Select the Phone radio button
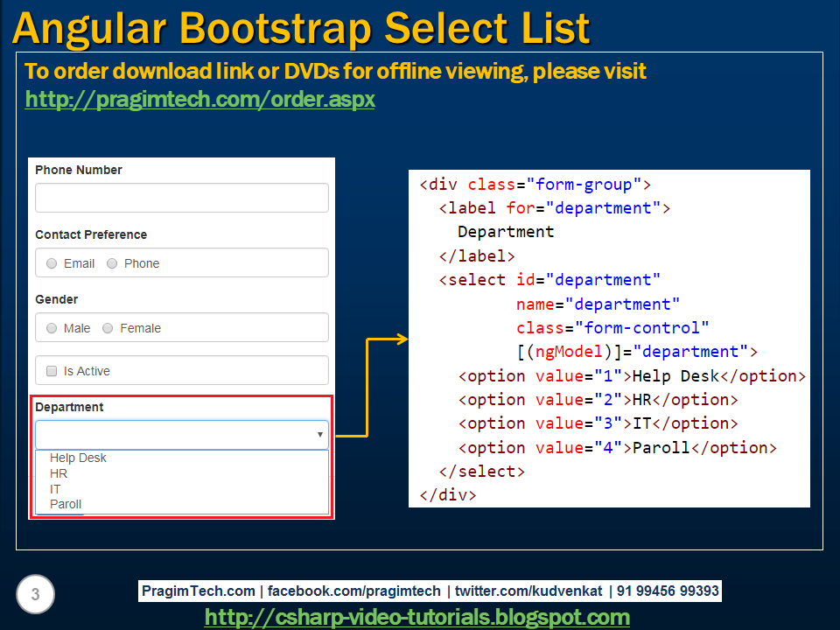840x630 pixels. tap(112, 263)
